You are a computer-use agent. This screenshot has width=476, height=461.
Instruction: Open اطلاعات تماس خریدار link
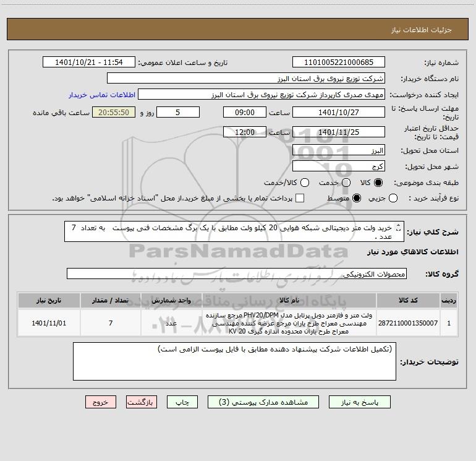click(102, 95)
